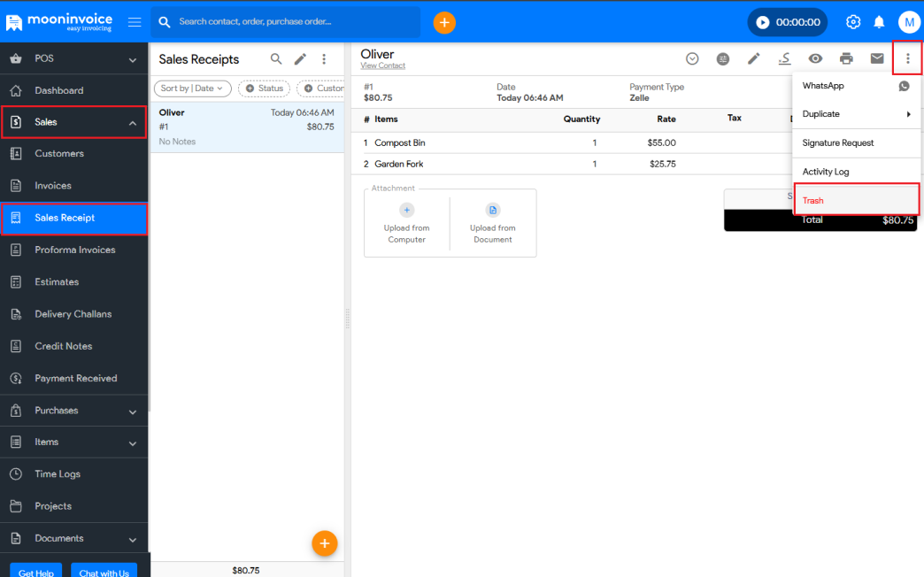Collapse the Sales section chevron
Viewport: 924px width, 577px height.
pyautogui.click(x=133, y=123)
